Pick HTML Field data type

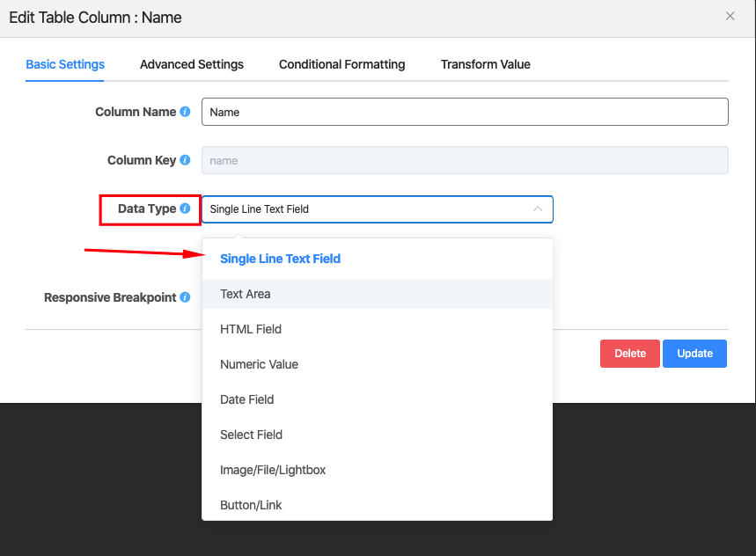click(251, 329)
